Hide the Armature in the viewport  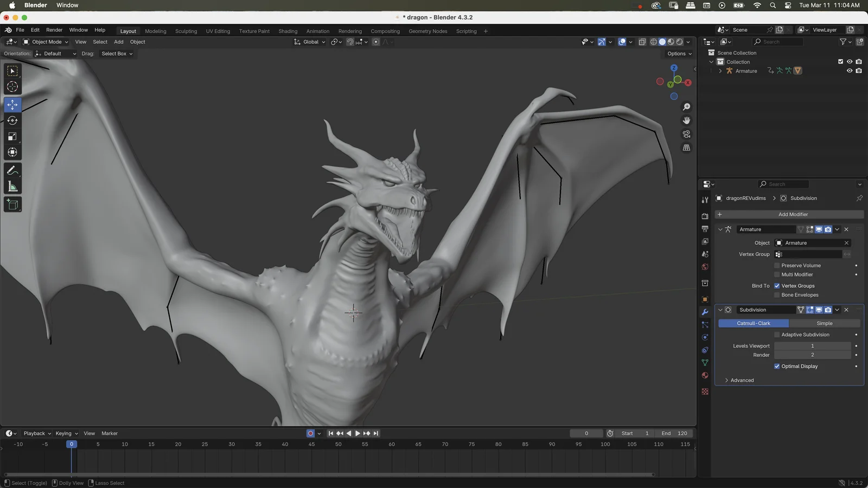point(850,70)
